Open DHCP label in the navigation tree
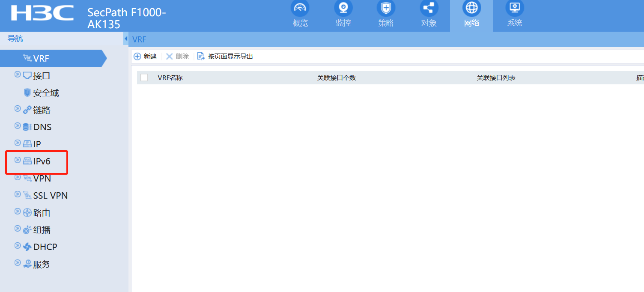 tap(45, 247)
